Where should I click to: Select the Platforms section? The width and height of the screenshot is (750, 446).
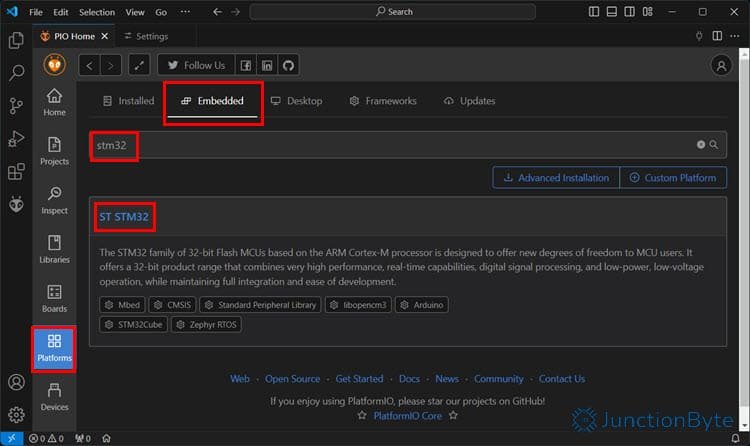coord(55,348)
